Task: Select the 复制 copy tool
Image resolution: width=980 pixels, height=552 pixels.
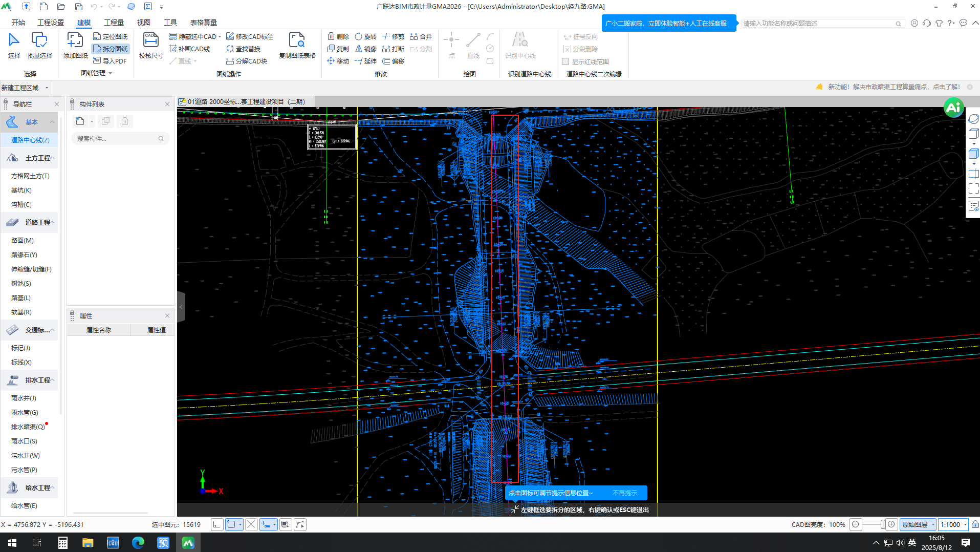Action: coord(338,49)
